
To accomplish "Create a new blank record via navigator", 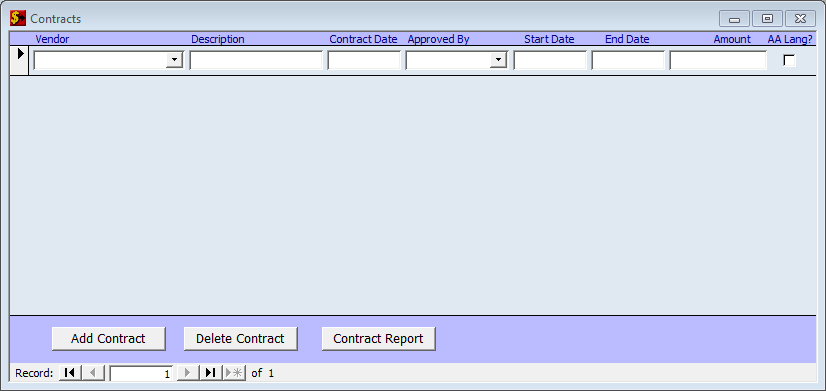I will [x=234, y=373].
